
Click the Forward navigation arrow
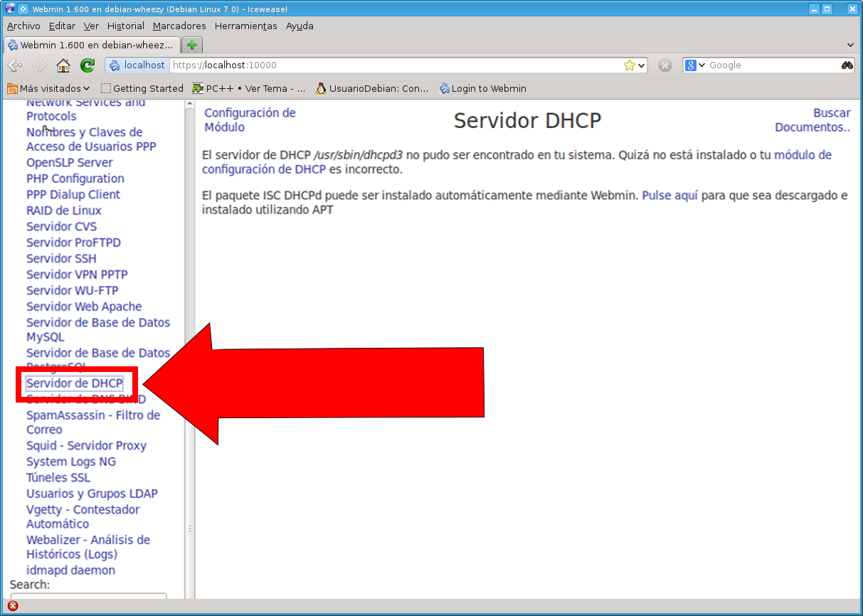[38, 65]
